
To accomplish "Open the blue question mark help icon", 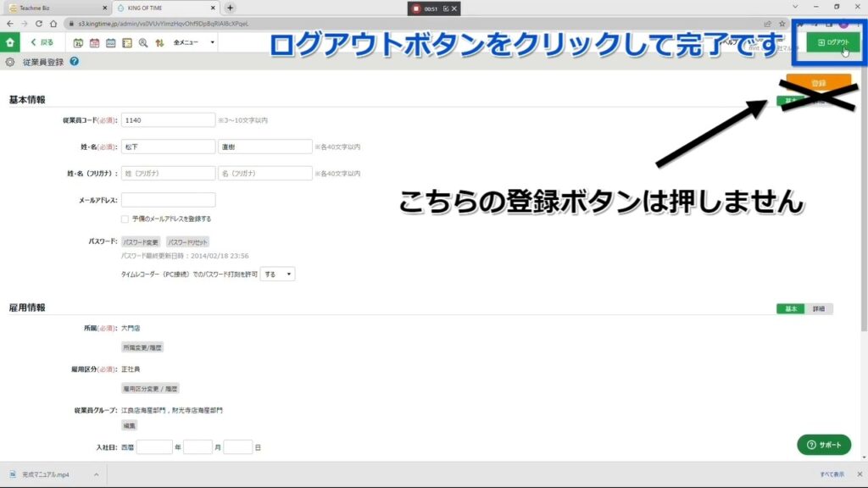I will point(75,62).
